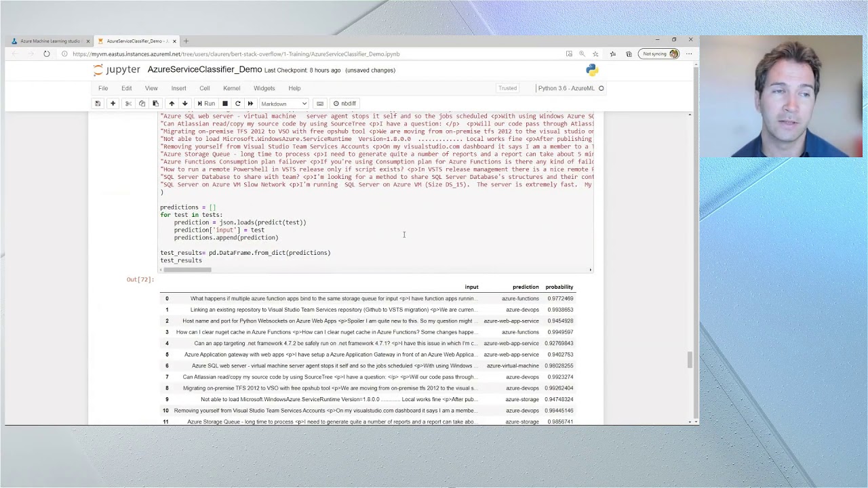
Task: Interrupt the kernel with stop icon
Action: click(225, 104)
